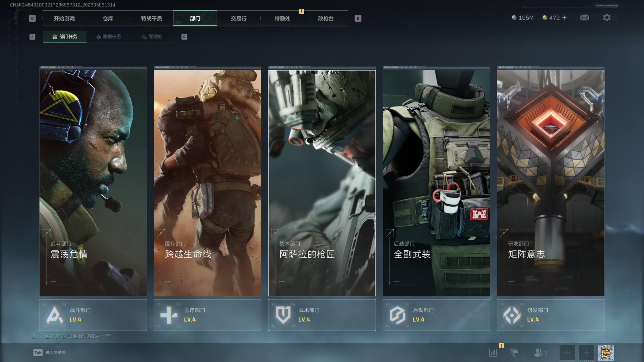Image resolution: width=644 pixels, height=362 pixels.
Task: Click the yellow alert badge above 特勤处
Action: point(302,11)
